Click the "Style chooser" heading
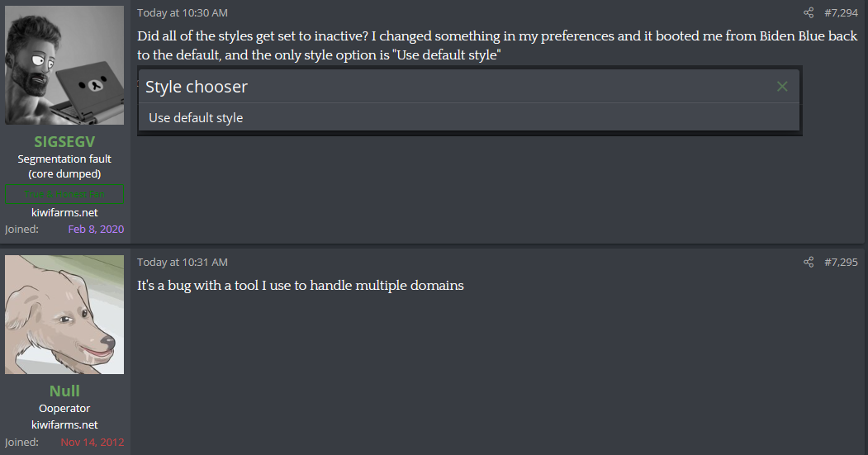This screenshot has height=455, width=868. point(197,87)
